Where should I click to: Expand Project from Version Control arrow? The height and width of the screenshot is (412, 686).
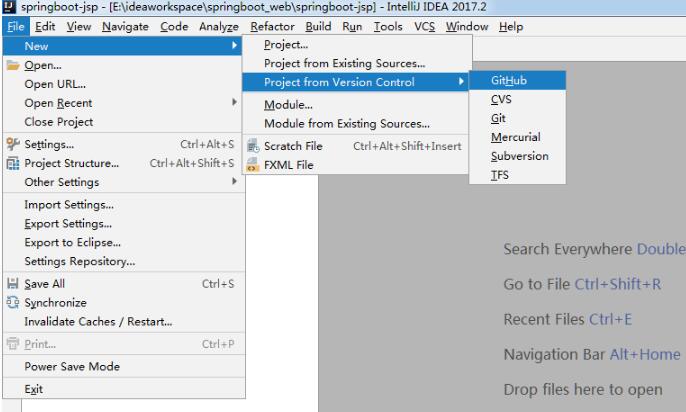coord(461,81)
